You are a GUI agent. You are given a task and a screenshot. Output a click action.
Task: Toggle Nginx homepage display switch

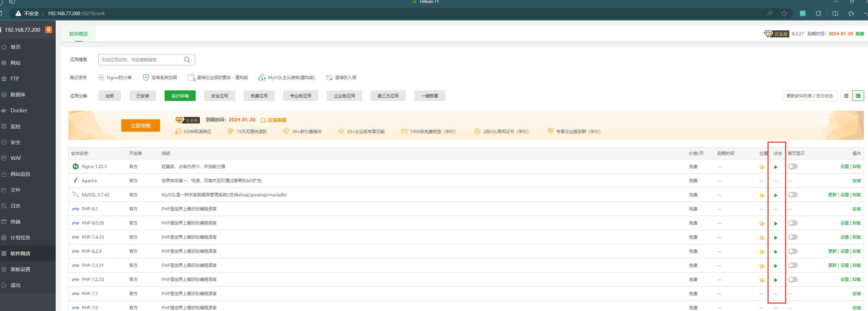coord(793,167)
